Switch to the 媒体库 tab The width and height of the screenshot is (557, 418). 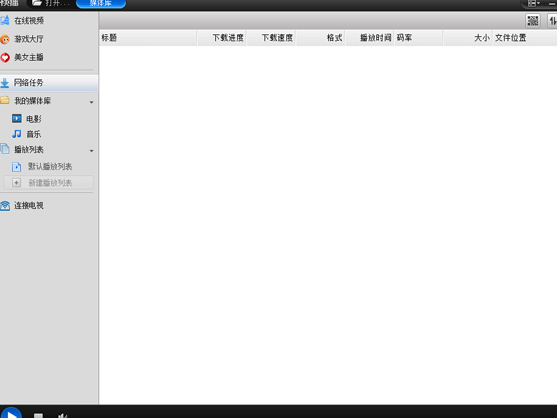pyautogui.click(x=101, y=4)
